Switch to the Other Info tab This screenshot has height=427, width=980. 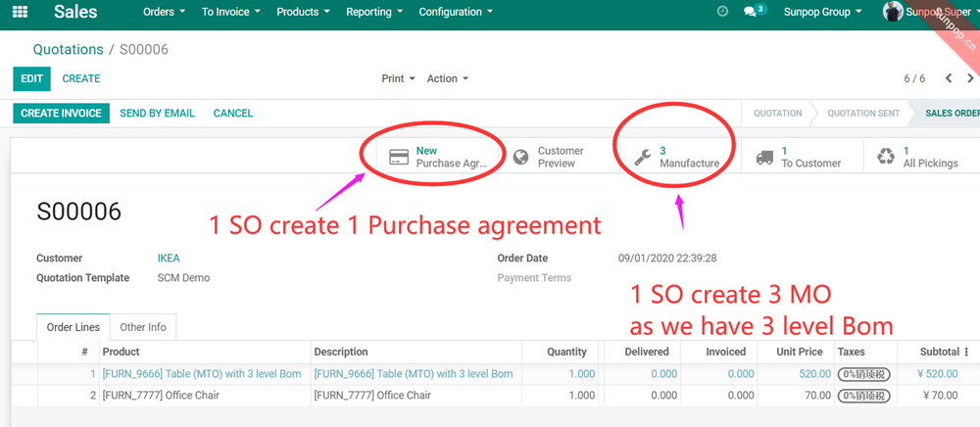tap(143, 327)
